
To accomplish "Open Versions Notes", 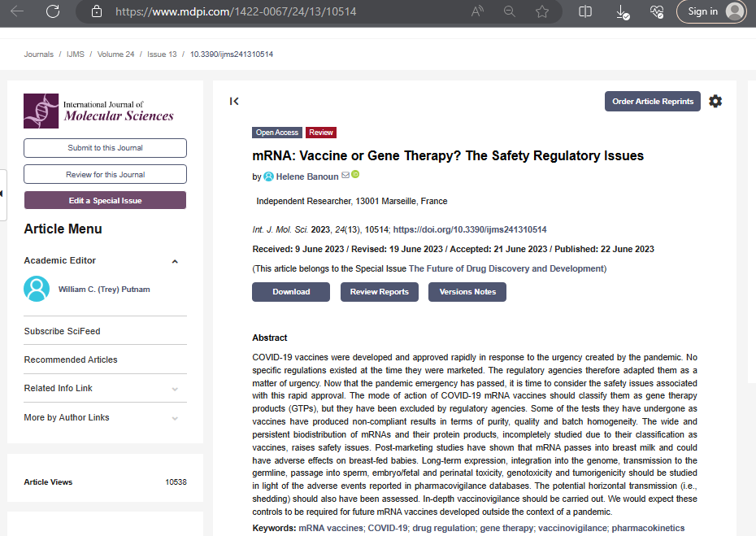I will [467, 292].
